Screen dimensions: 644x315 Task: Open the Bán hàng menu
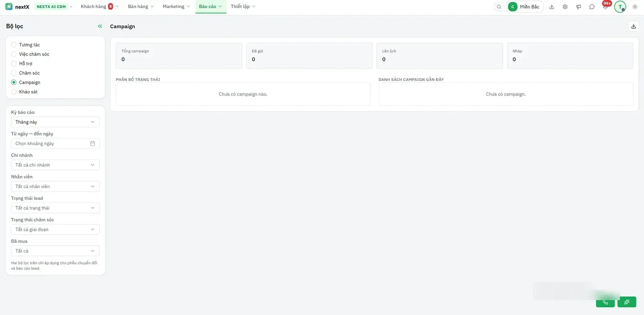click(x=141, y=6)
